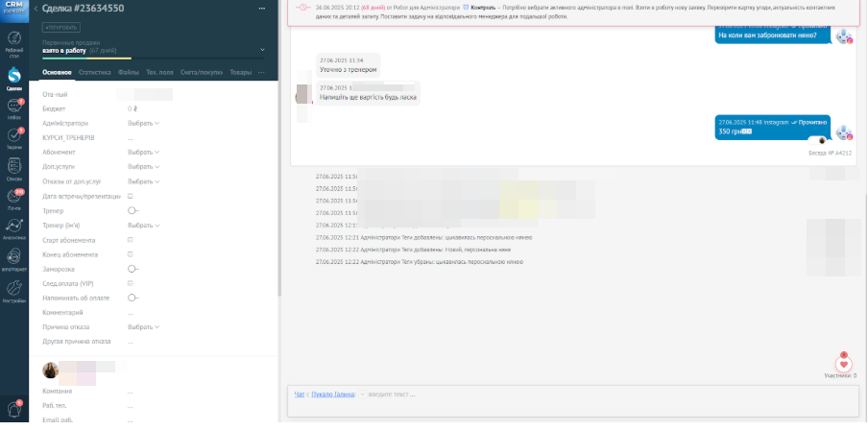Expand the Абонемент Выбрать dropdown

point(143,153)
